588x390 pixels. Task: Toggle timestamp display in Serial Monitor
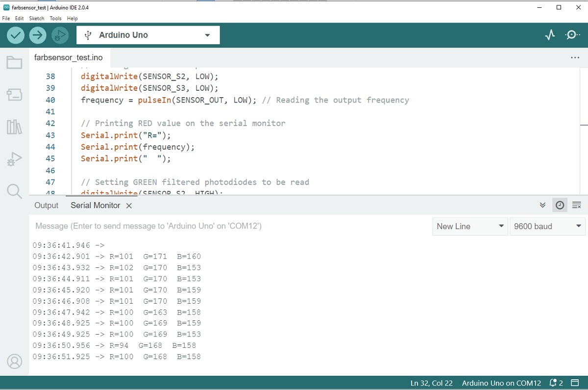560,205
